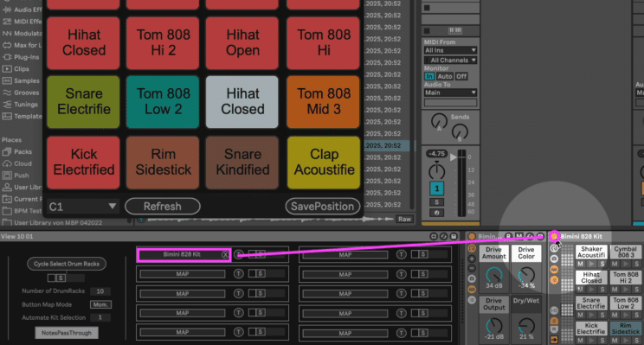Click the track pan knob
Image resolution: width=644 pixels, height=345 pixels.
tap(436, 170)
